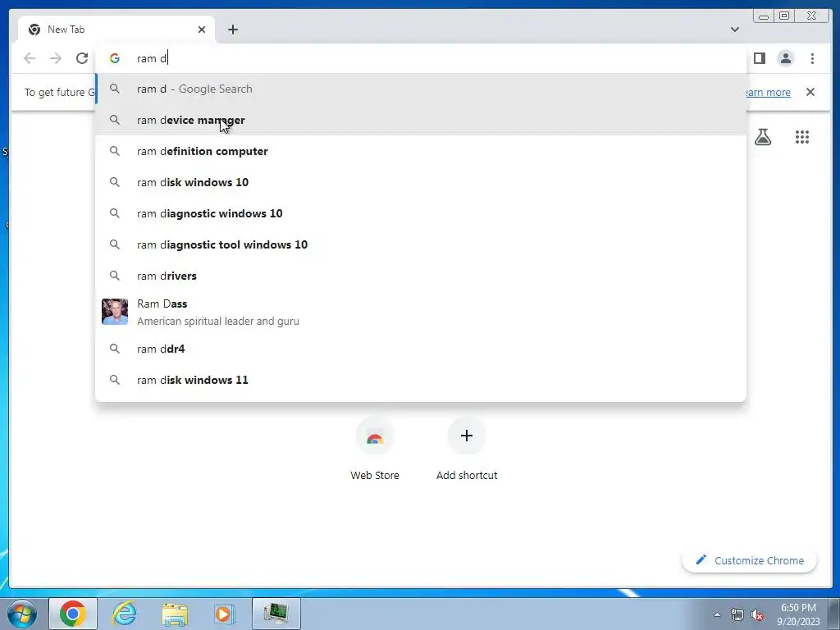Click the address bar containing 'ram d'
The height and width of the screenshot is (630, 840).
pyautogui.click(x=421, y=58)
